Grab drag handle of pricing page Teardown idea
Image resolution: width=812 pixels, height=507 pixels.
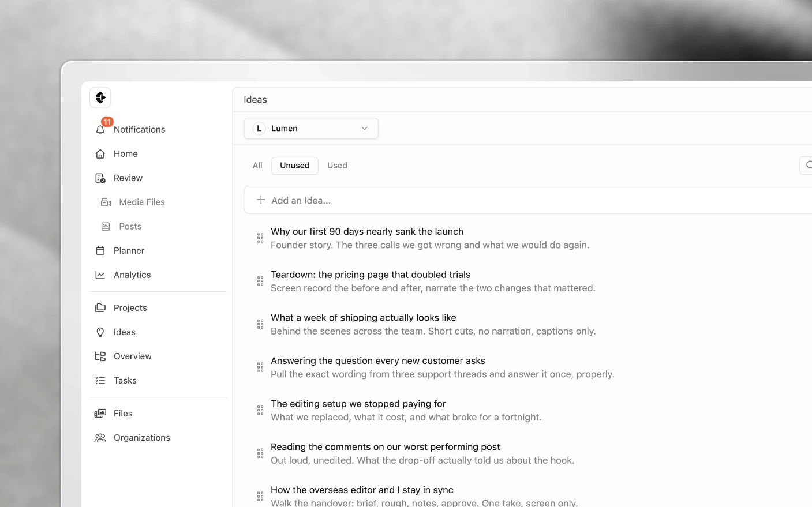click(x=260, y=281)
